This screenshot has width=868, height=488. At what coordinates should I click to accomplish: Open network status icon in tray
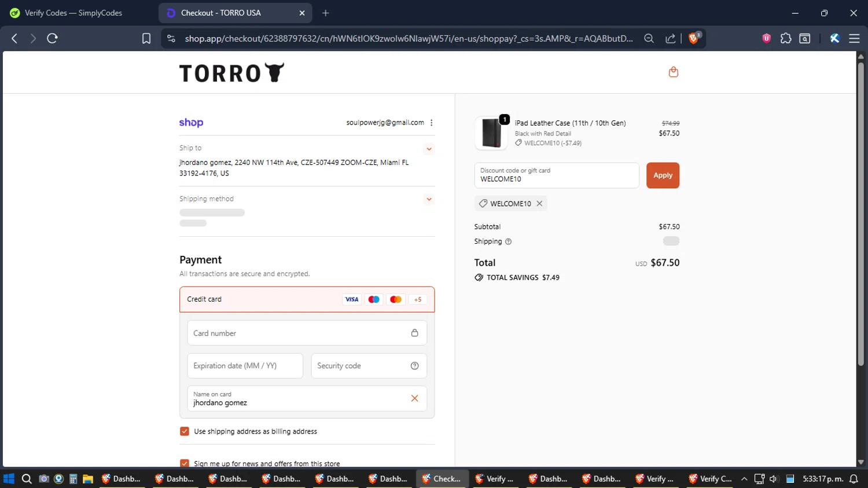pos(759,479)
